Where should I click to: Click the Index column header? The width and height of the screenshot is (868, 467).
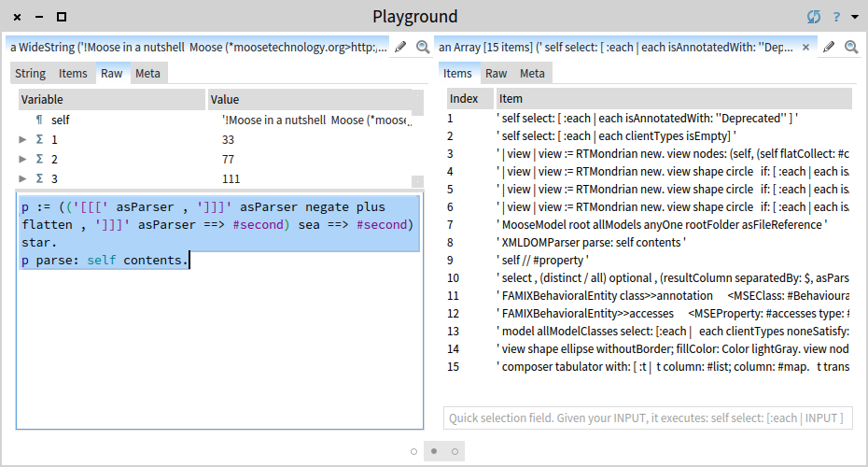pos(470,99)
